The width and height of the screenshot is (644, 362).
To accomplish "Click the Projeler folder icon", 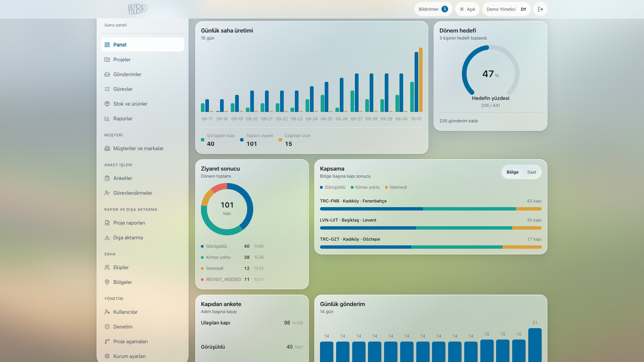I will pyautogui.click(x=107, y=59).
